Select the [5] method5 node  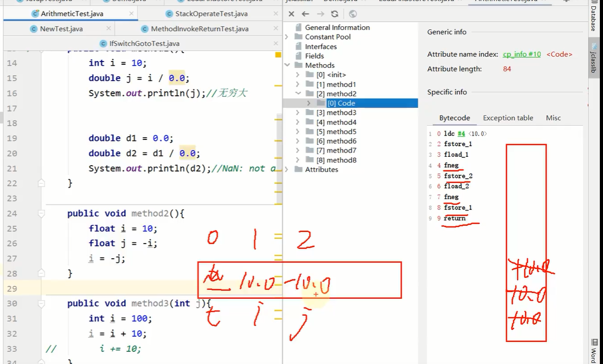pos(336,132)
